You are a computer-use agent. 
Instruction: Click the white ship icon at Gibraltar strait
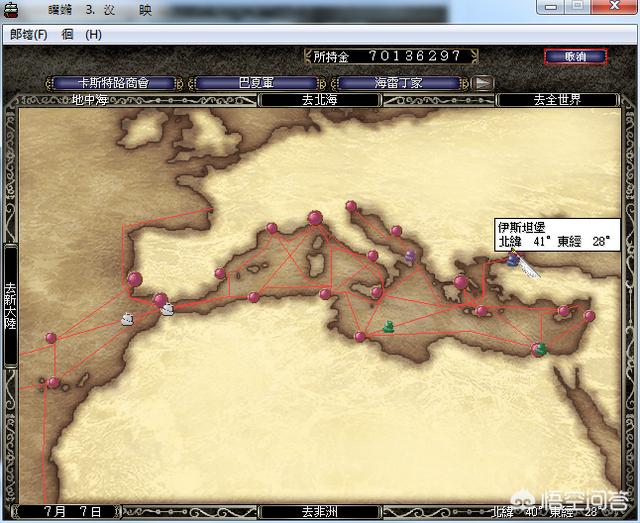(167, 309)
